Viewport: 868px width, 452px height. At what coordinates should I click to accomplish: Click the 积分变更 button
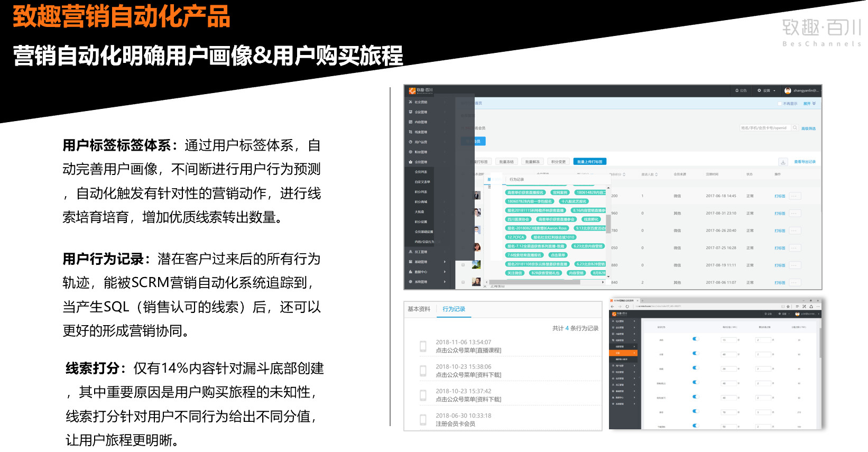click(558, 162)
